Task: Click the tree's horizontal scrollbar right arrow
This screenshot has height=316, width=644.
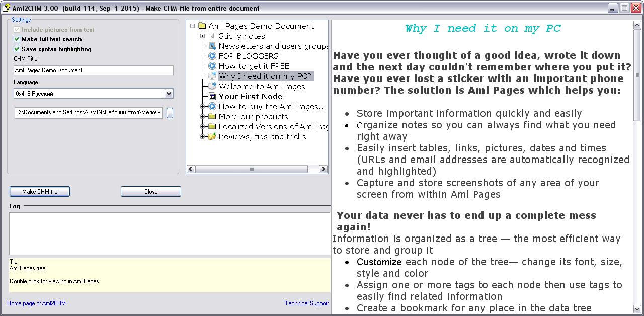Action: (324, 170)
